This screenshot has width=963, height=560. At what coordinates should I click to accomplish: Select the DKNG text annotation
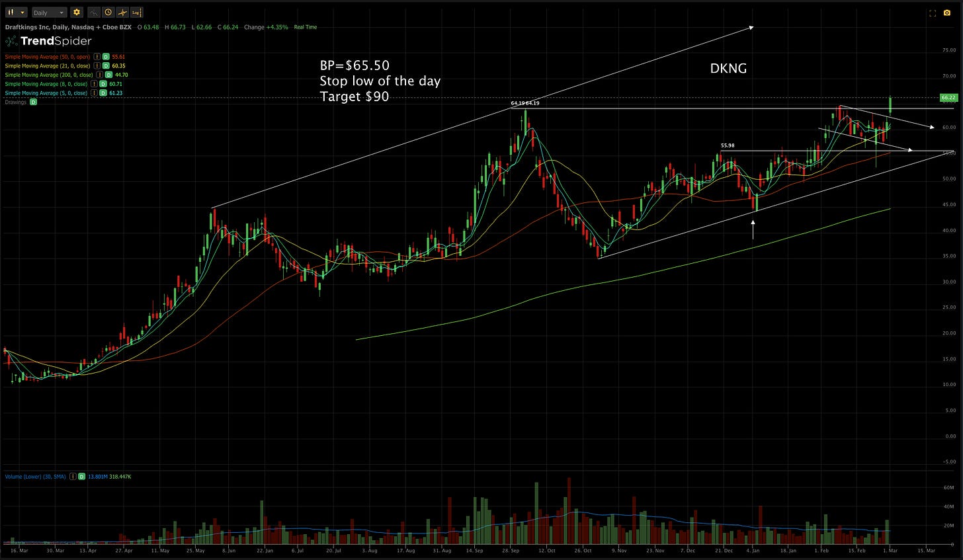(728, 68)
